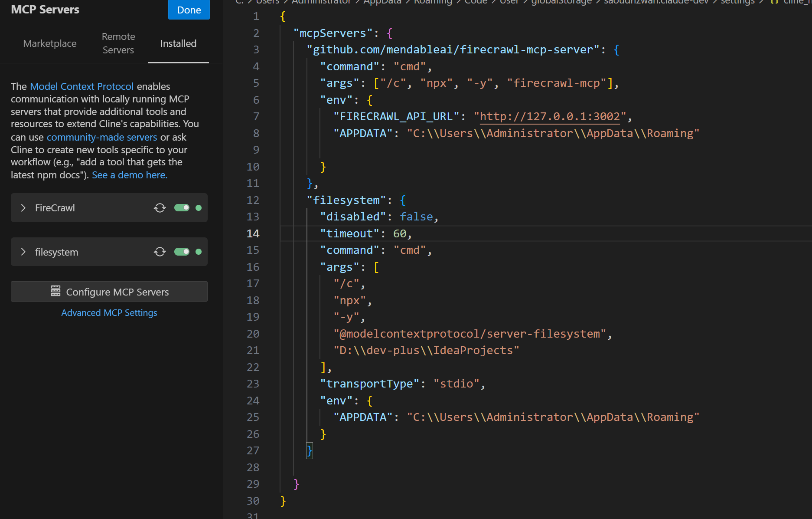Click the "mcpServers" key on line 2
Viewport: 812px width, 519px height.
[x=333, y=33]
